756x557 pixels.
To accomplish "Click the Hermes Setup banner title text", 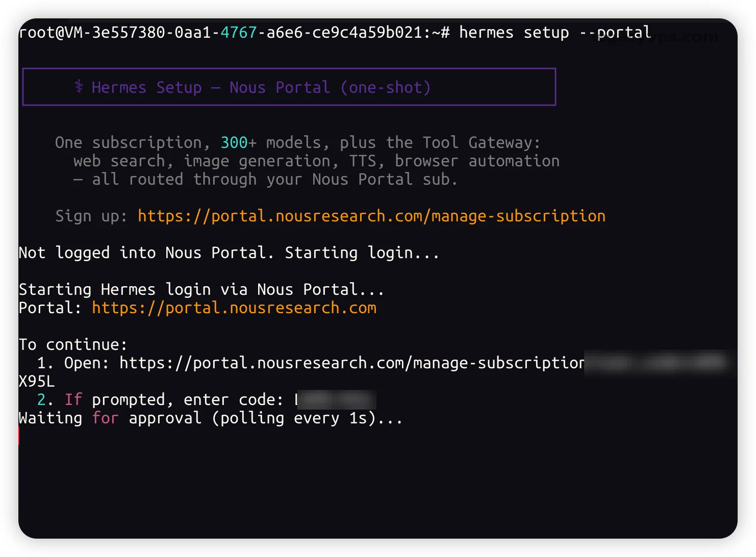I will pyautogui.click(x=261, y=87).
